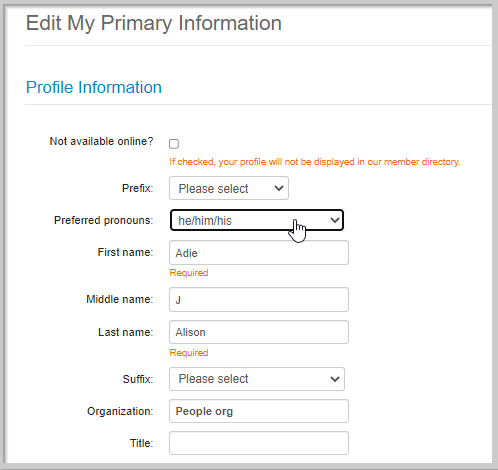Click the Preferred pronouns chevron arrow
This screenshot has height=470, width=498.
(x=335, y=220)
